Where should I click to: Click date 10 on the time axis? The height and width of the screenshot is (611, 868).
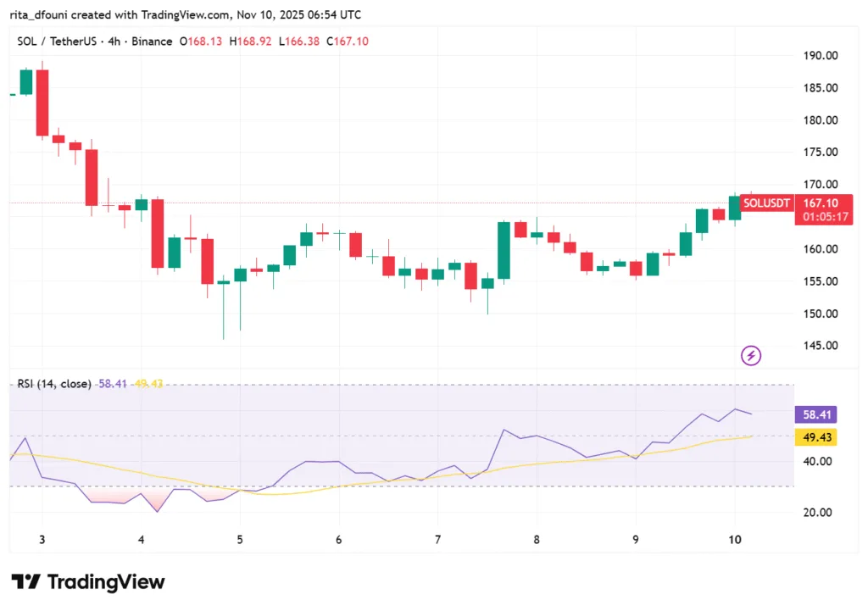(x=734, y=539)
